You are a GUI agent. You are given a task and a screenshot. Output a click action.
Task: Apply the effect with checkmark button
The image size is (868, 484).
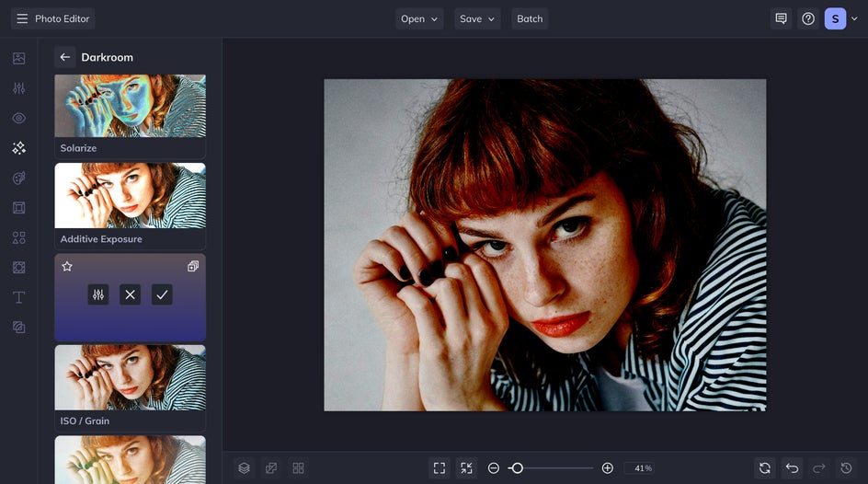(162, 294)
